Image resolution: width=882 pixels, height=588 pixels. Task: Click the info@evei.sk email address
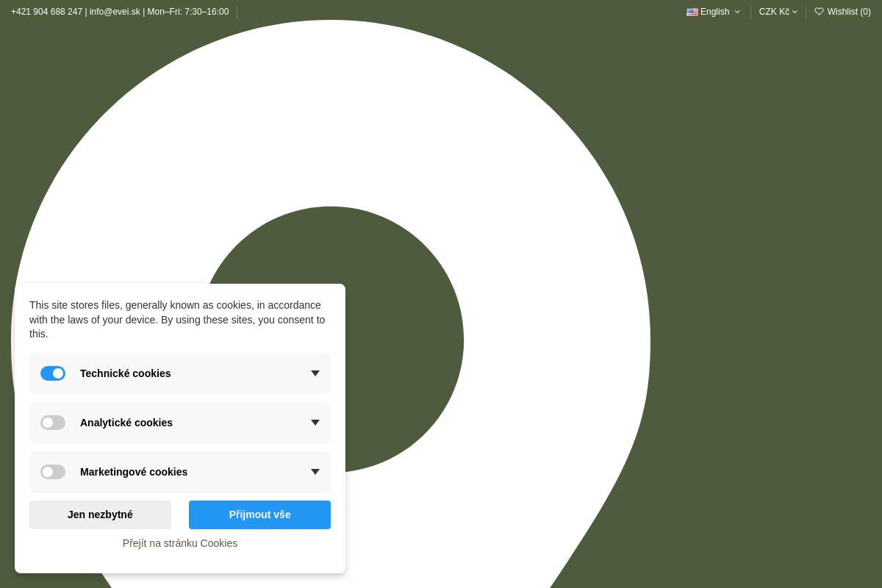point(115,12)
